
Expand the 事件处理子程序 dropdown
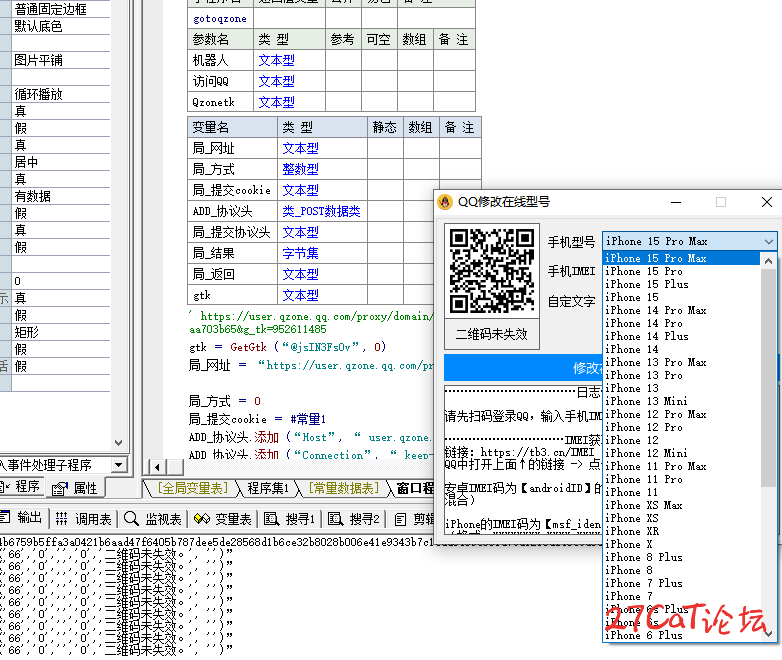tap(118, 465)
